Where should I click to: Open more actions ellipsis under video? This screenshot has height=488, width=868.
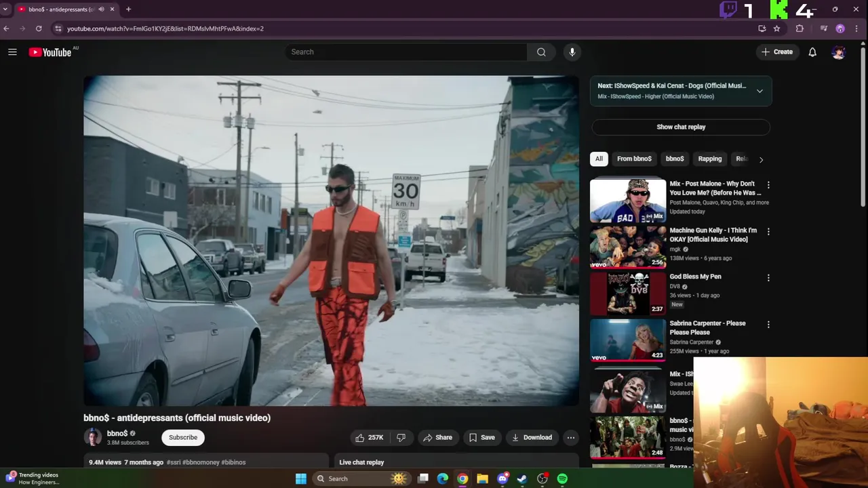click(571, 437)
